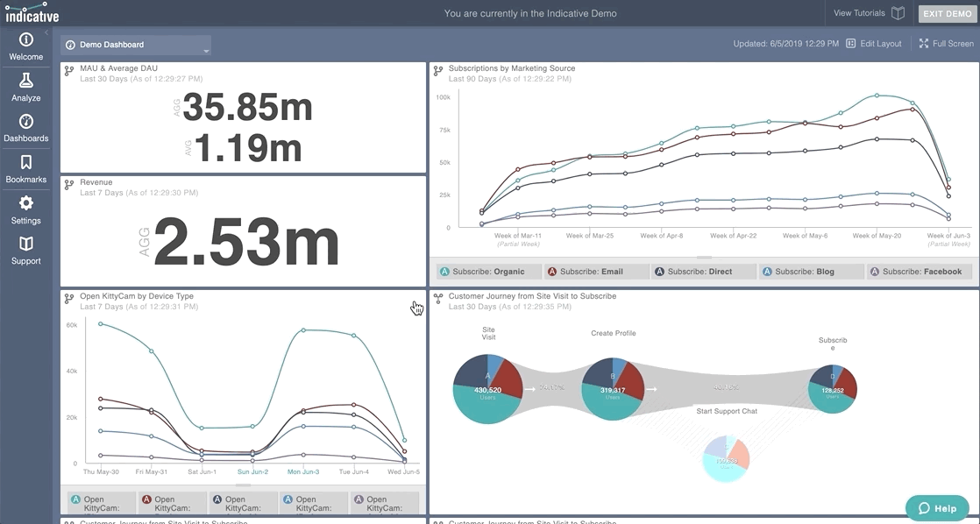Open the Welcome info icon
Image resolution: width=980 pixels, height=524 pixels.
pyautogui.click(x=26, y=40)
